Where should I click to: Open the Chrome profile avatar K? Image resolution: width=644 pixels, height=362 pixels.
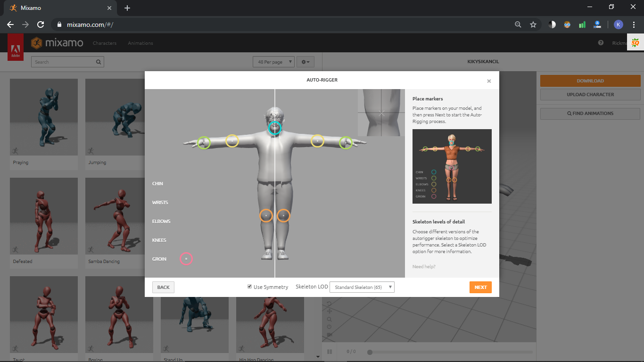click(x=619, y=25)
